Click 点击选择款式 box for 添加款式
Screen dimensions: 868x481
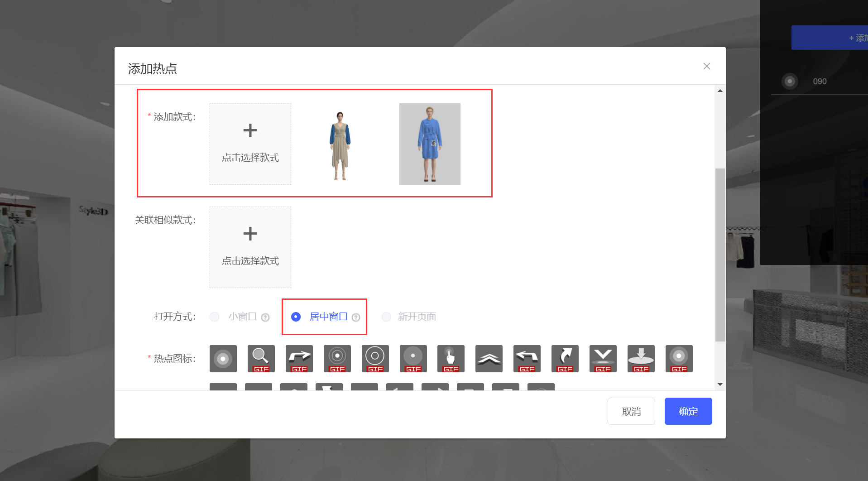(x=250, y=144)
